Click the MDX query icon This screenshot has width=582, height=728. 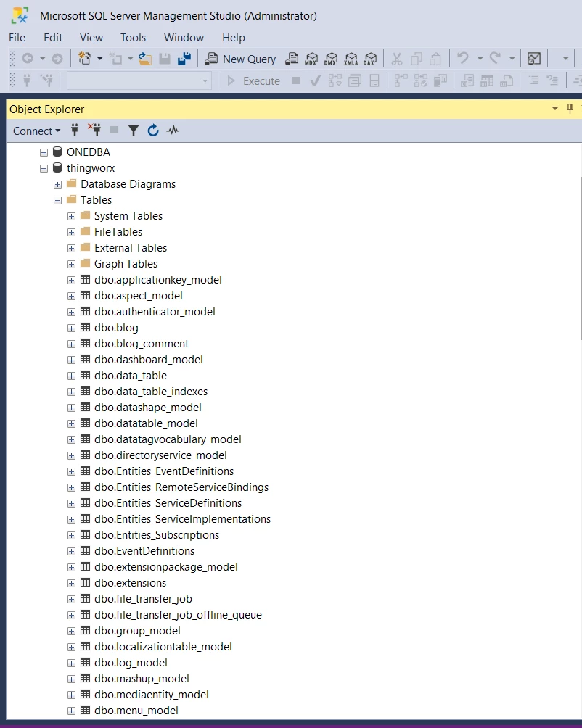pyautogui.click(x=311, y=59)
